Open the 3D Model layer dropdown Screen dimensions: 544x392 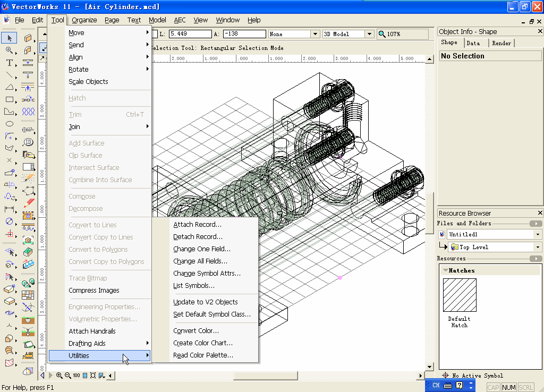pyautogui.click(x=370, y=34)
